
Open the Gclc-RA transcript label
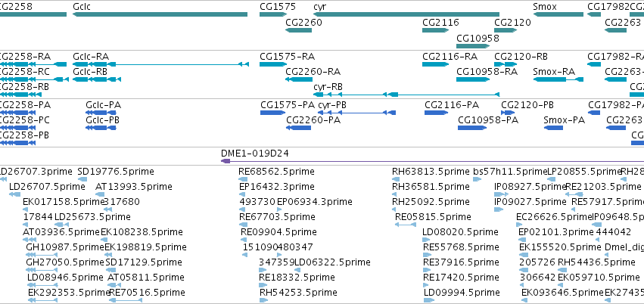[91, 57]
